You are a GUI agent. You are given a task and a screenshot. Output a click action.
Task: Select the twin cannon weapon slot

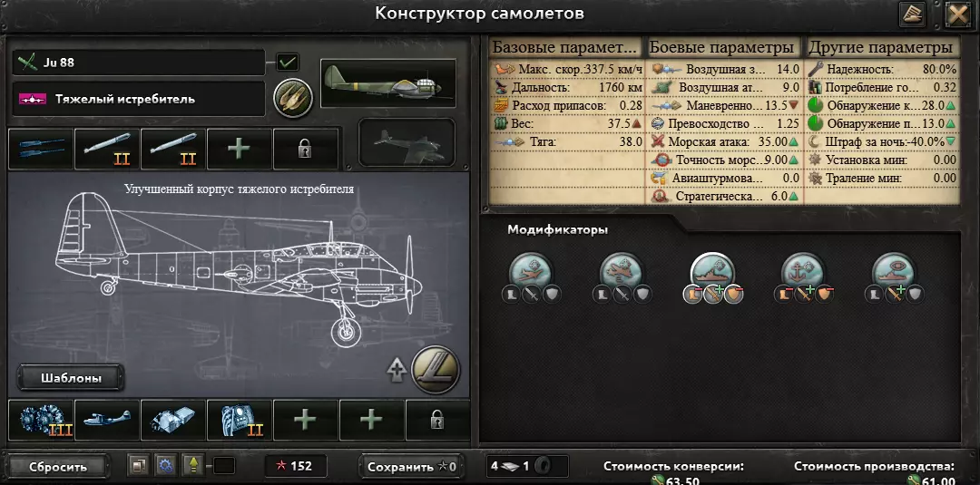41,149
